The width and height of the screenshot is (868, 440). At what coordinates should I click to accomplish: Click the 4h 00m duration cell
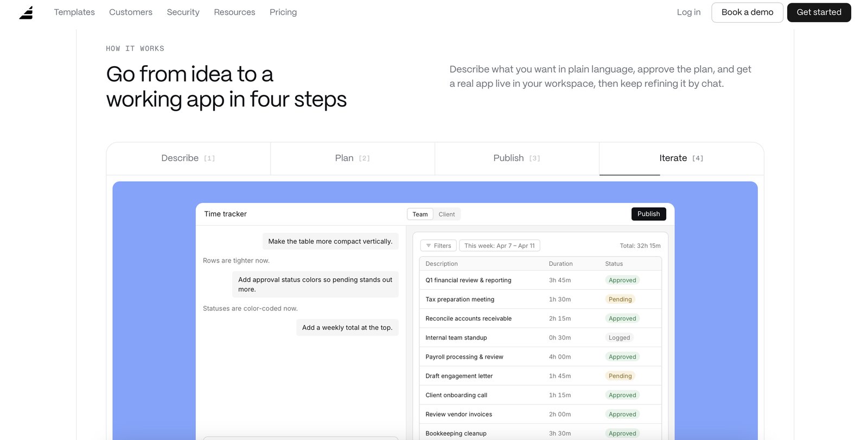click(560, 357)
